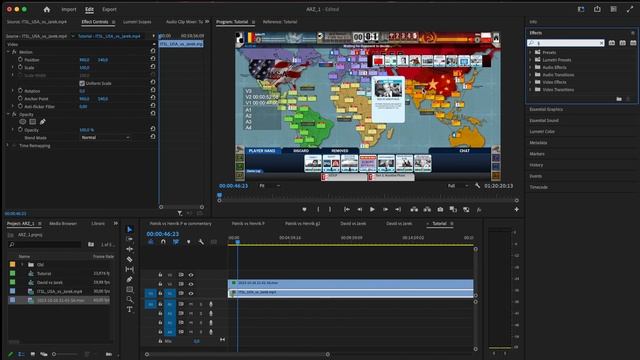The width and height of the screenshot is (640, 360).
Task: Select the Pen tool in the tools panel
Action: click(130, 280)
